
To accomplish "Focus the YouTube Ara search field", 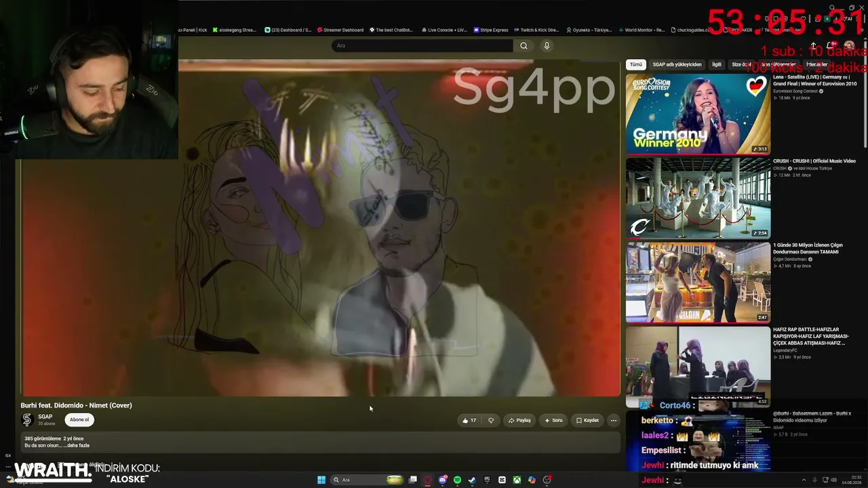I will [422, 45].
